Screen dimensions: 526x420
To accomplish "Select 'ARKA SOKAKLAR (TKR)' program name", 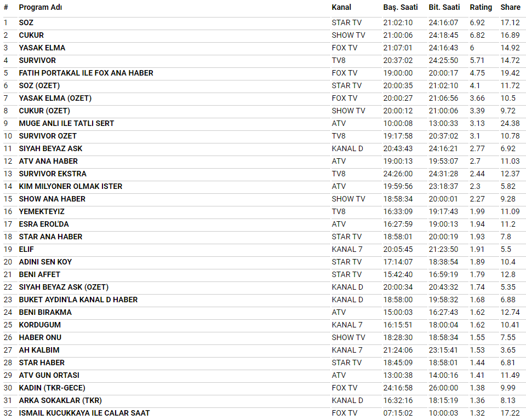I will tap(60, 400).
